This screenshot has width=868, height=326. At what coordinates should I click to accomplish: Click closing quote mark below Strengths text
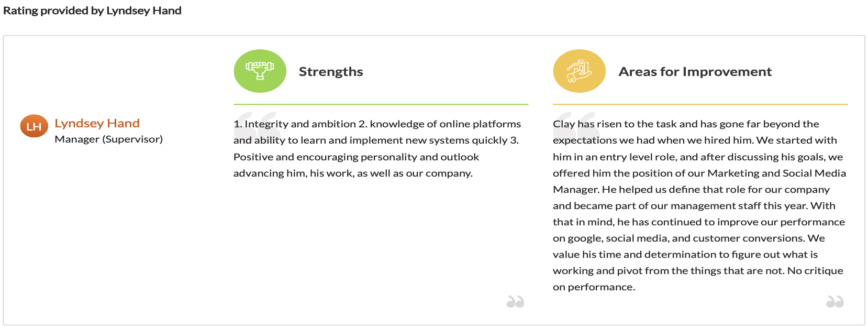tap(515, 302)
